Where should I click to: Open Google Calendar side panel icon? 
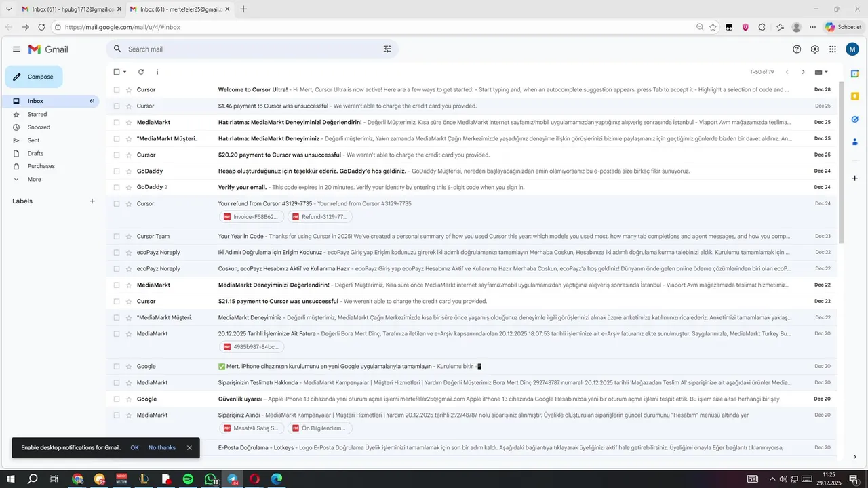854,73
